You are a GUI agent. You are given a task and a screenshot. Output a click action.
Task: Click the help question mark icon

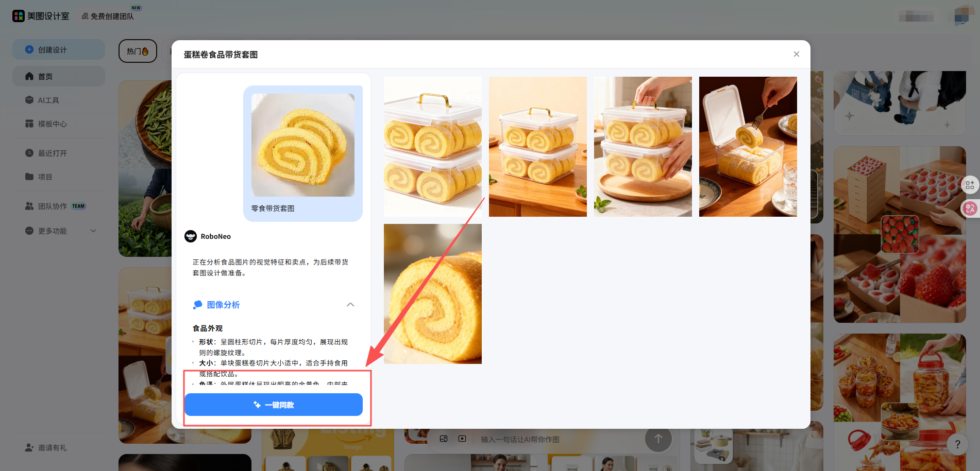pos(957,444)
